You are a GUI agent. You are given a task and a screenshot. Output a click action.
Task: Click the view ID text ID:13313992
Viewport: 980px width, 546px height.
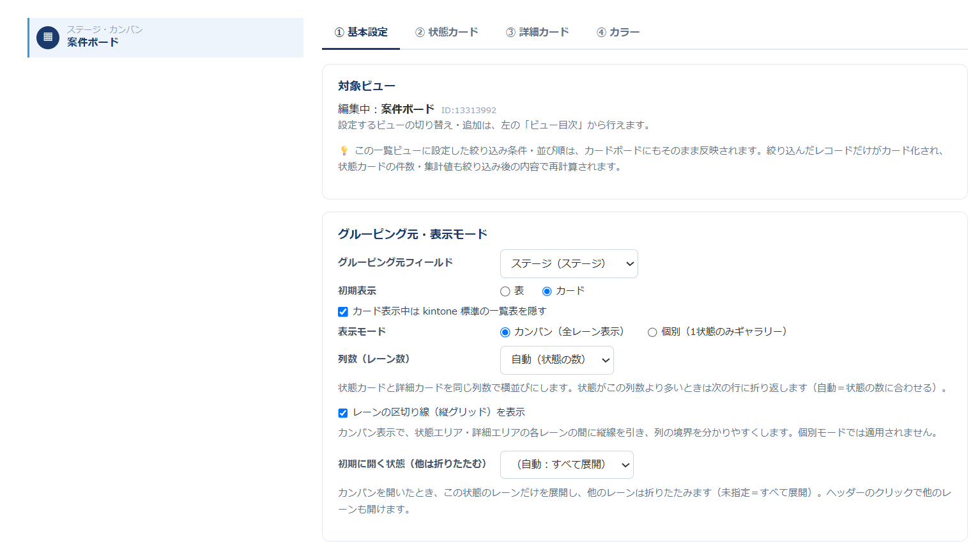(468, 110)
